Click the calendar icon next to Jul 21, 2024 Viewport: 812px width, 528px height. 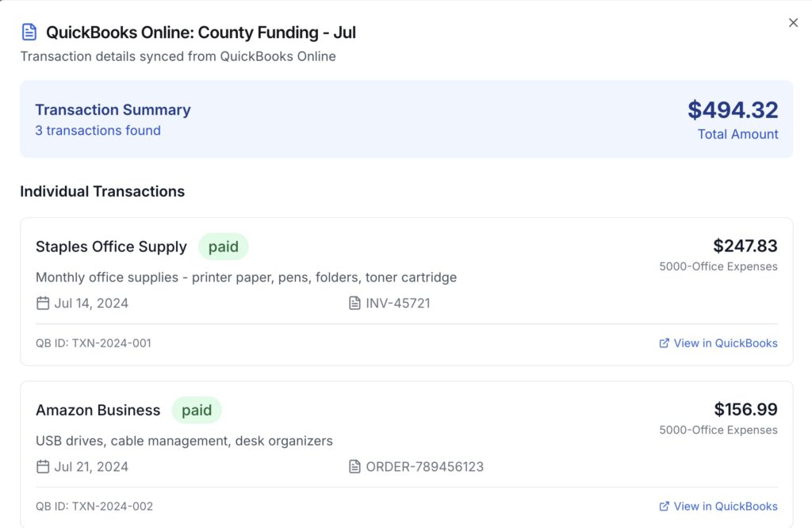[x=43, y=466]
